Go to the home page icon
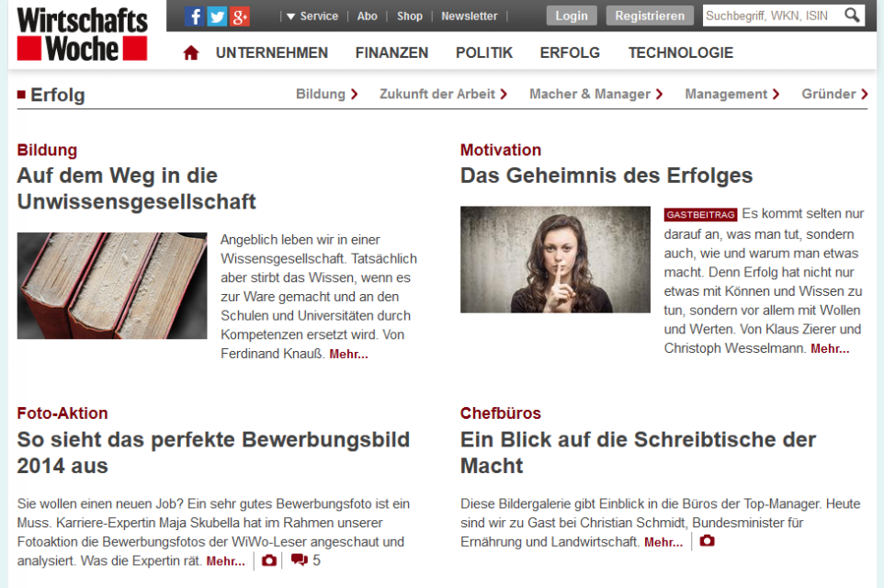Viewport: 884px width, 588px height. [x=191, y=53]
